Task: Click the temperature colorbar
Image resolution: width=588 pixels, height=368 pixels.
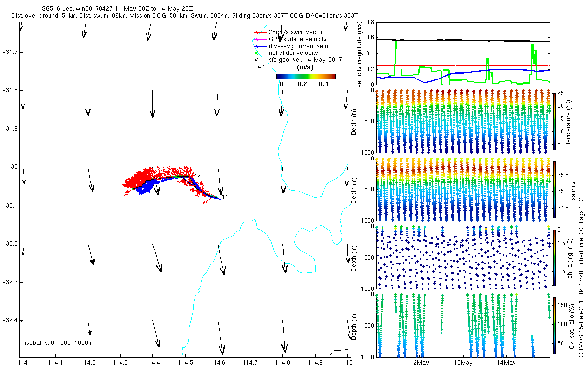Action: pyautogui.click(x=554, y=121)
